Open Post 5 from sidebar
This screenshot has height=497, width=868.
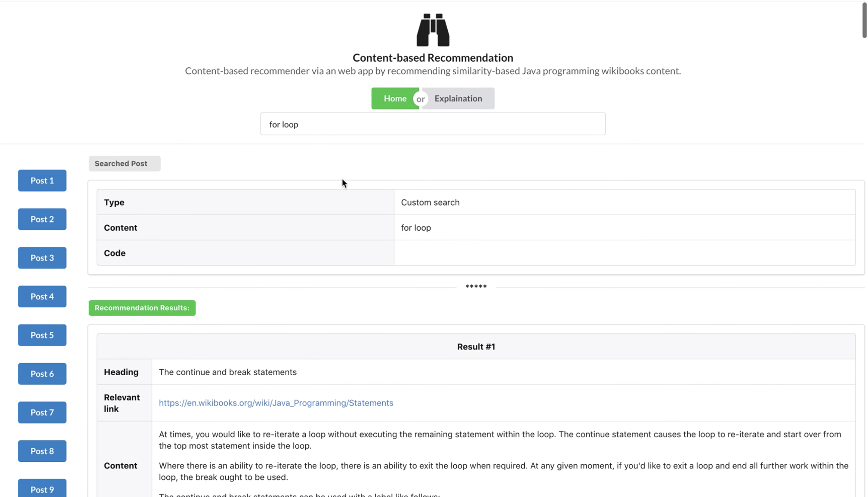(x=42, y=335)
